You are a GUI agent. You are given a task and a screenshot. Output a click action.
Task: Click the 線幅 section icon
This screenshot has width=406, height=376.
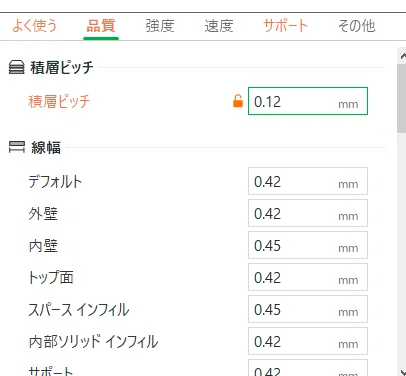[17, 147]
